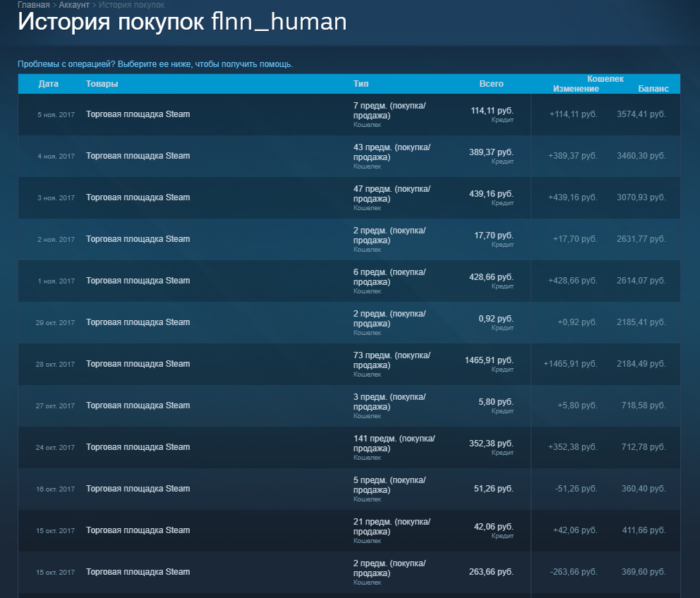Click the 2614,07 руб. balance value
The image size is (700, 598).
point(641,280)
